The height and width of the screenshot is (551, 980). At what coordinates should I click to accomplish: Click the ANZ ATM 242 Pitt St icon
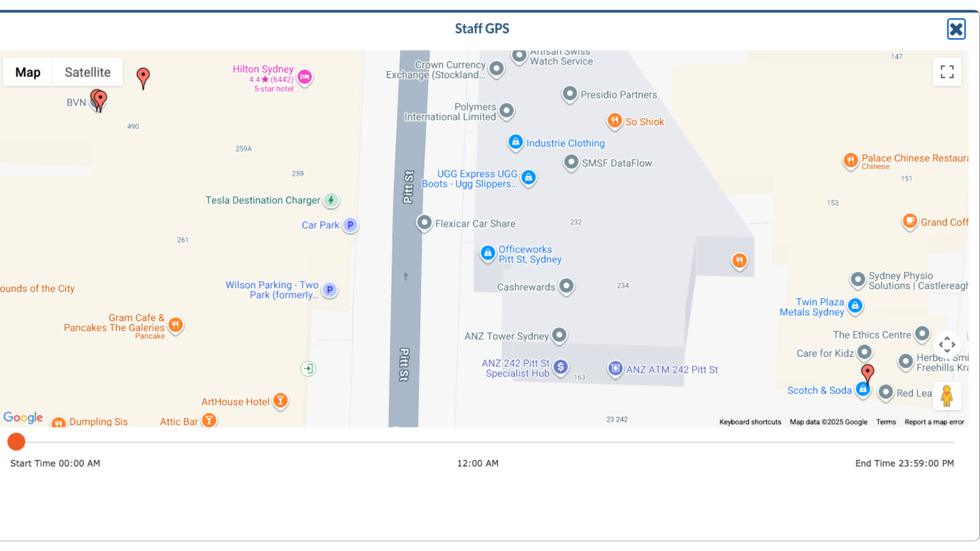coord(616,368)
